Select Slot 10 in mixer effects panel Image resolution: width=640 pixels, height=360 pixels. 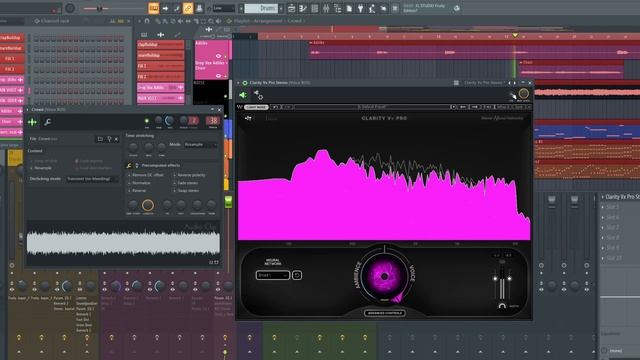614,258
